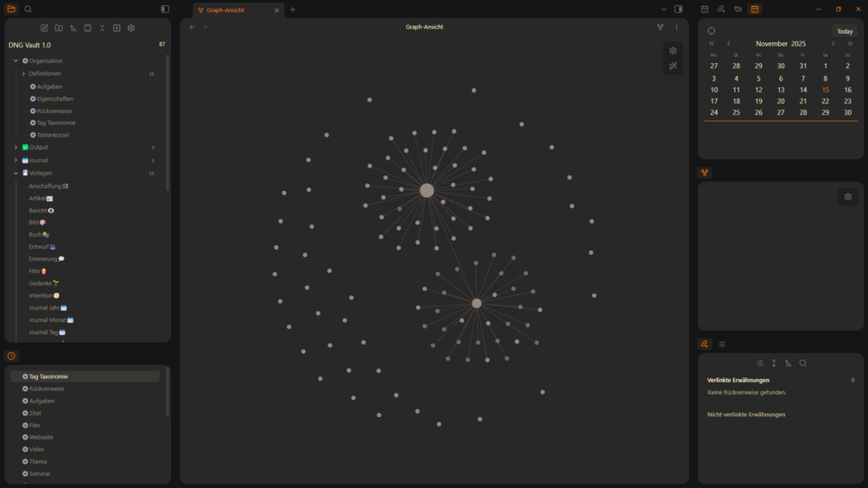868x488 pixels.
Task: Open Zitat from recent files
Action: pos(32,414)
